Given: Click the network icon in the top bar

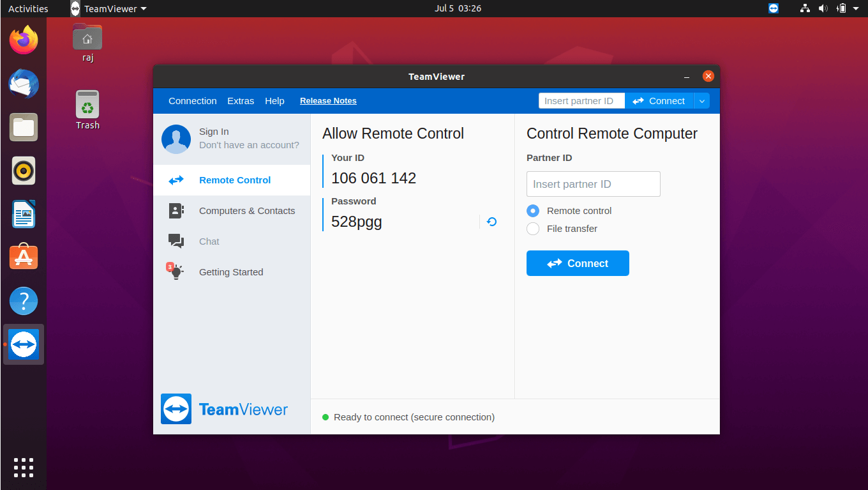Looking at the screenshot, I should click(805, 8).
